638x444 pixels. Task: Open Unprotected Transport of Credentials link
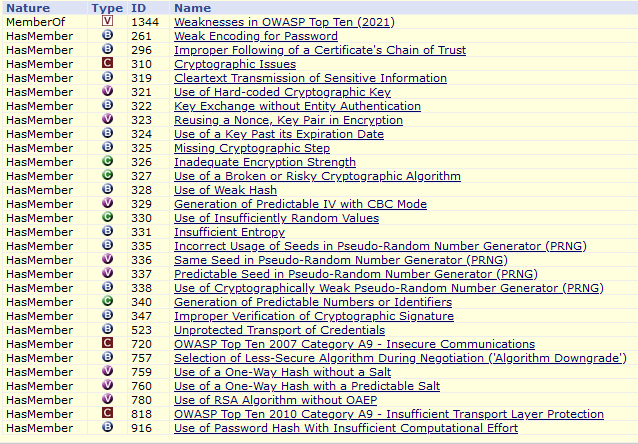[x=280, y=330]
